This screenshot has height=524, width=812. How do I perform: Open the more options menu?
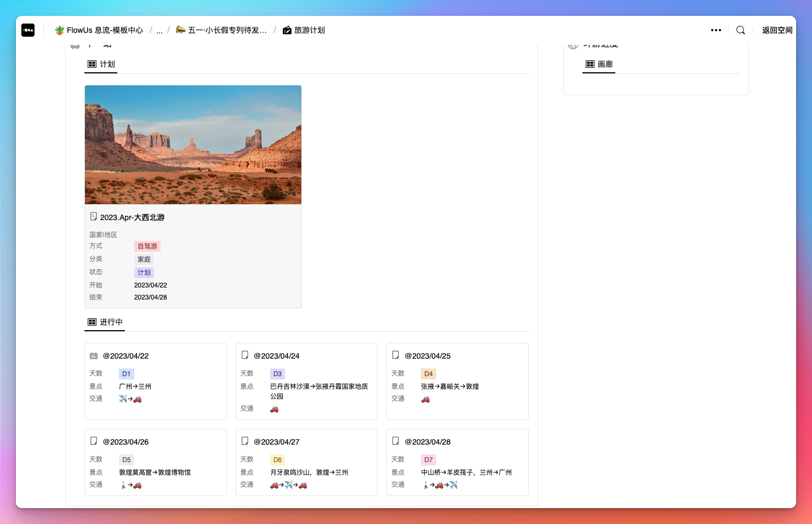click(716, 30)
